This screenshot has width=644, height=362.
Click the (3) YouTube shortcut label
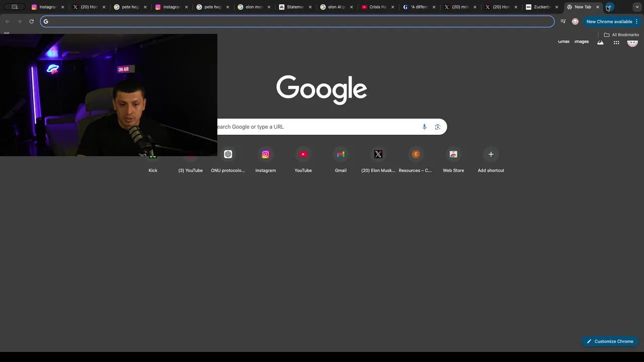[191, 170]
